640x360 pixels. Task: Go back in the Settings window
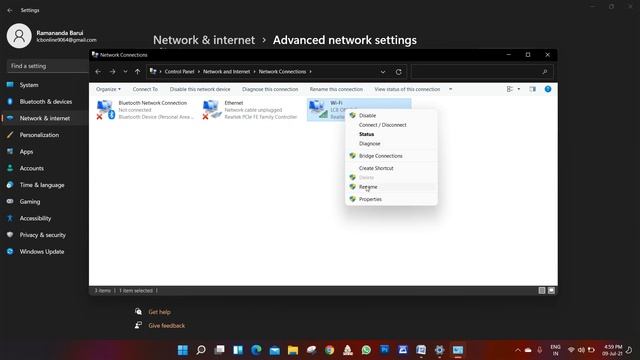[x=10, y=10]
